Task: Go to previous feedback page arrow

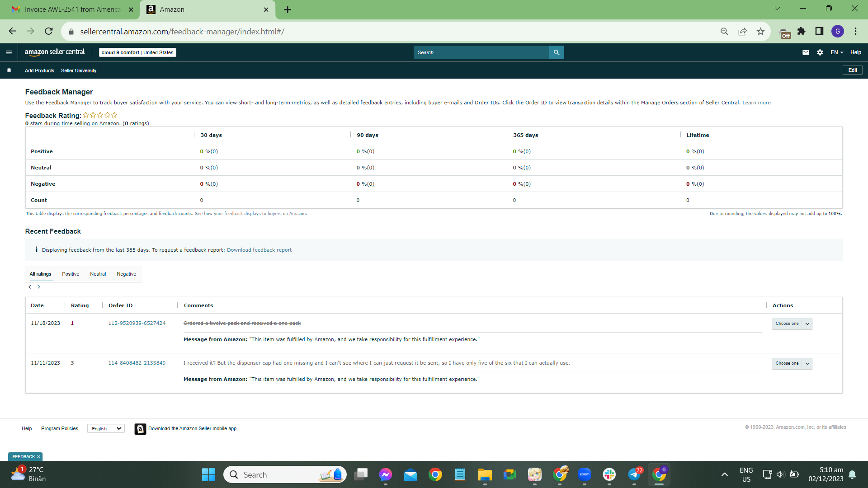Action: [x=30, y=287]
